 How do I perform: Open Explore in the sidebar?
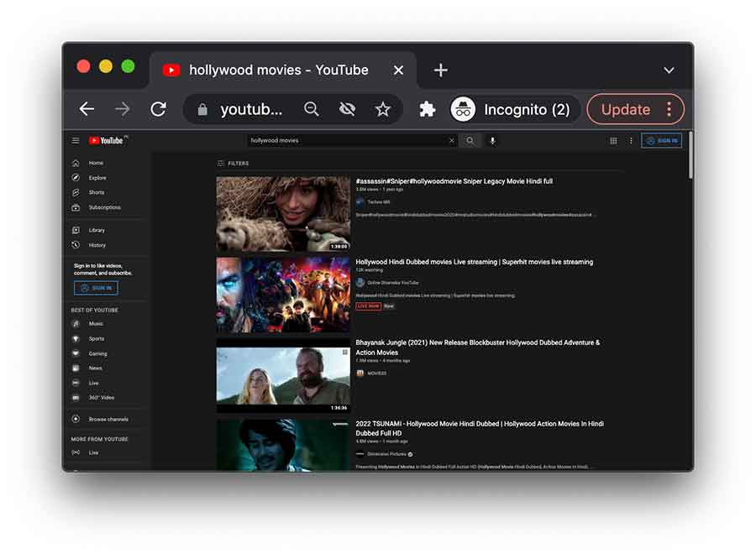(107, 178)
